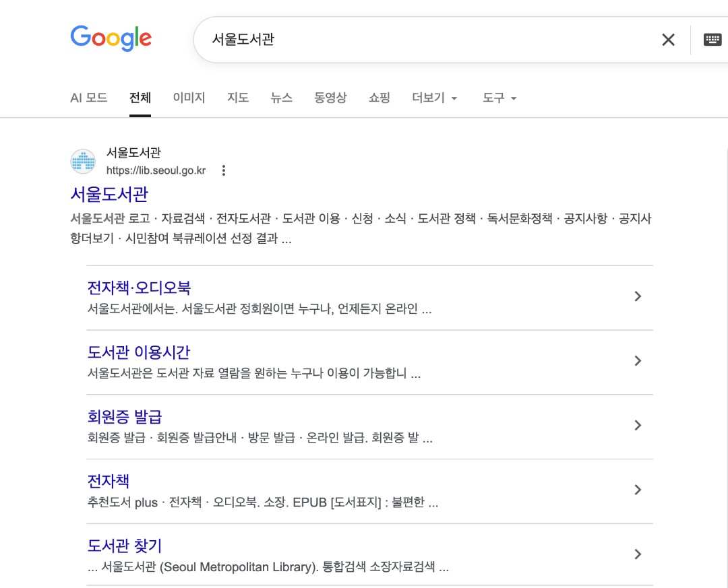Open the three-dot menu beside lib.seoul.go.kr
This screenshot has height=588, width=728.
[x=224, y=170]
